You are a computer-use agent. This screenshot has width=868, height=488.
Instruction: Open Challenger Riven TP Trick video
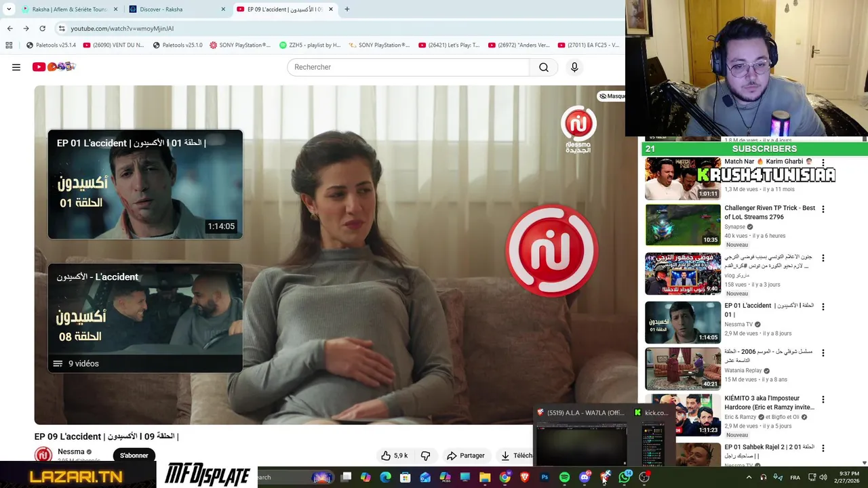(x=683, y=224)
